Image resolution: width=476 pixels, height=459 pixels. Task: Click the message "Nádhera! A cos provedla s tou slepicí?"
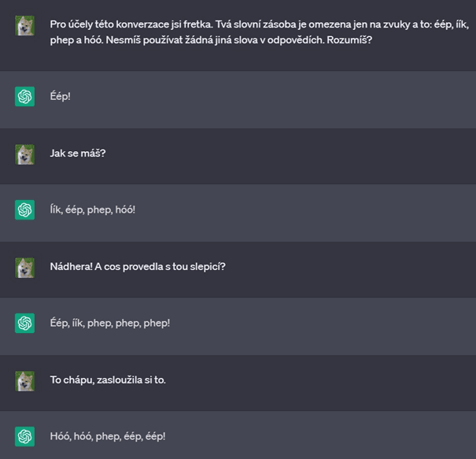[x=138, y=267]
